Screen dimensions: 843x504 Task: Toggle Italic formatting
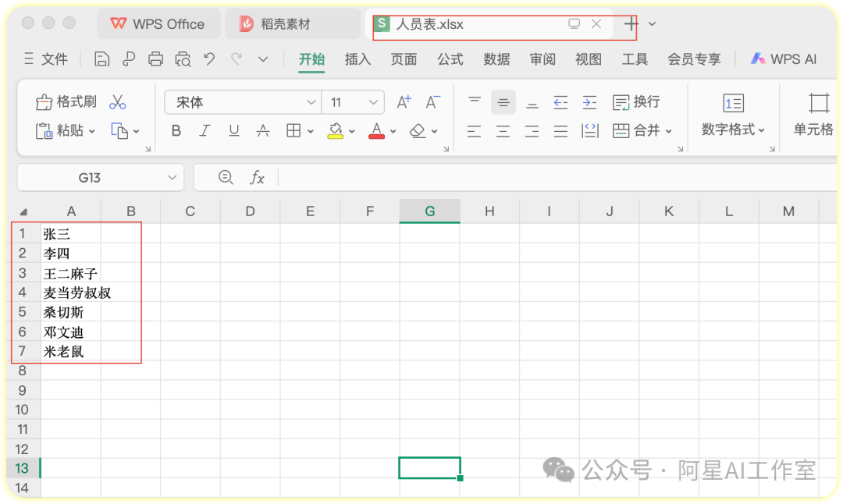point(205,130)
